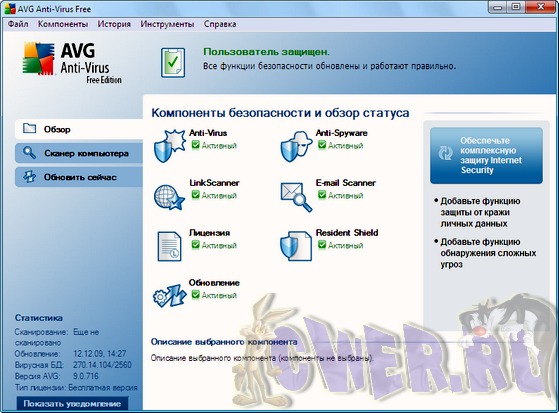Click the Internet Security upgrade banner

coord(486,155)
